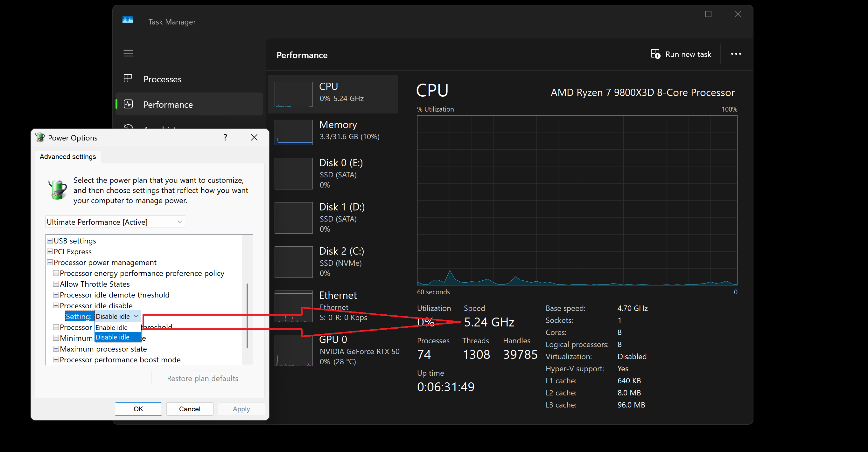This screenshot has height=452, width=868.
Task: Click the NVIDIA GeForce RTX 50 GPU text
Action: 359,351
